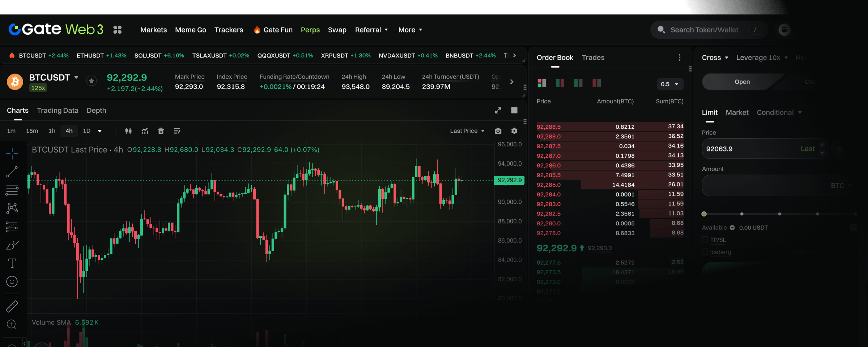
Task: Open the 0.5 price grouping dropdown
Action: pos(670,84)
